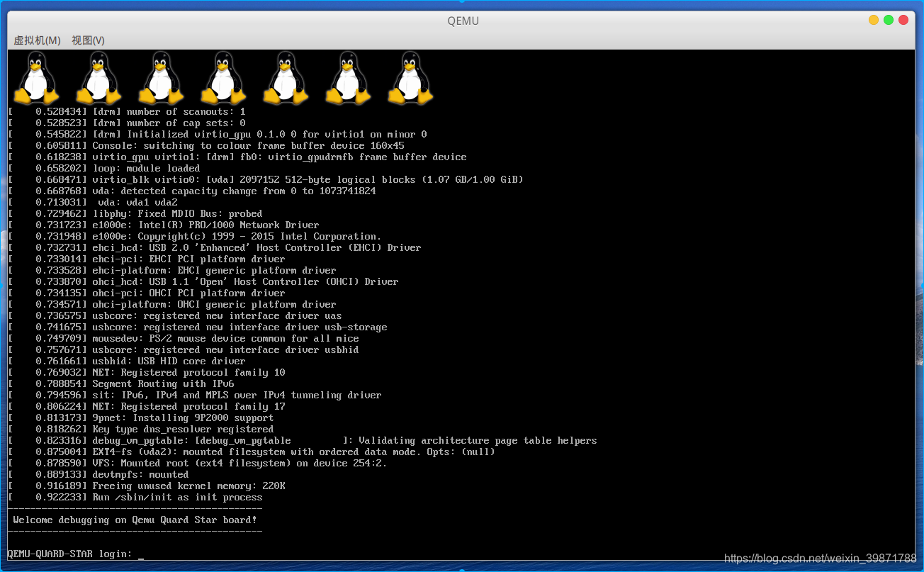The image size is (924, 572).
Task: Click 'ehci-pci: EHCI PCI platform driver' line
Action: point(147,259)
